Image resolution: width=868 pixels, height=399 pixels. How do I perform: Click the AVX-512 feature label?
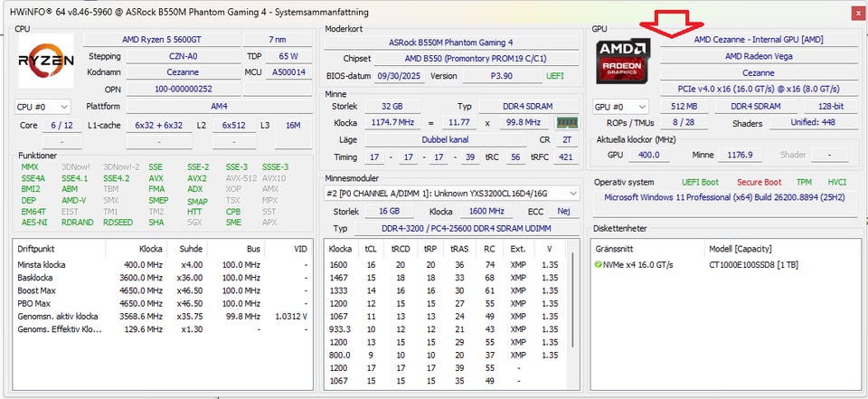coord(240,178)
